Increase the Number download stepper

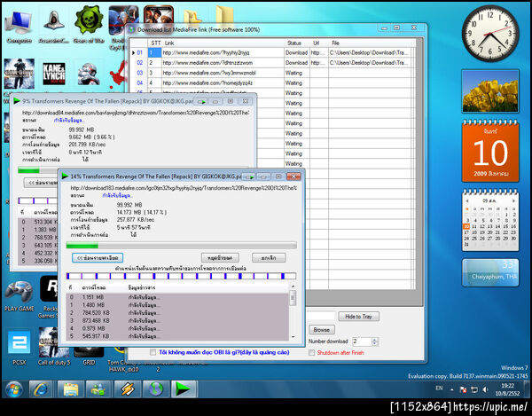click(x=374, y=340)
